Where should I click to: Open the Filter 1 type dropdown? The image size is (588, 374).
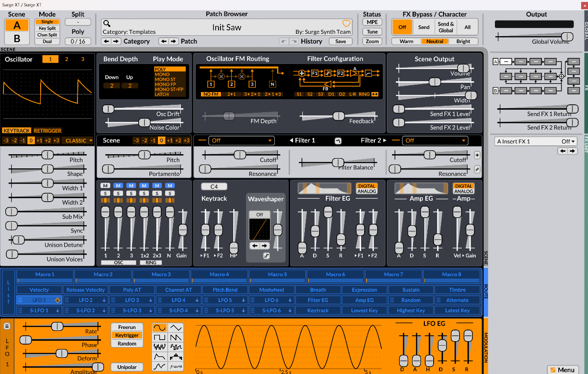(x=241, y=140)
